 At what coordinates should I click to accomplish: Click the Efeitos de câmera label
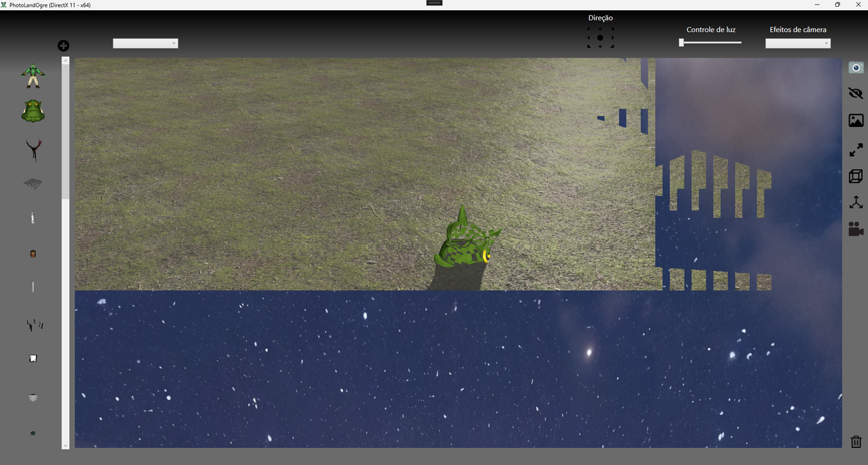(x=798, y=30)
